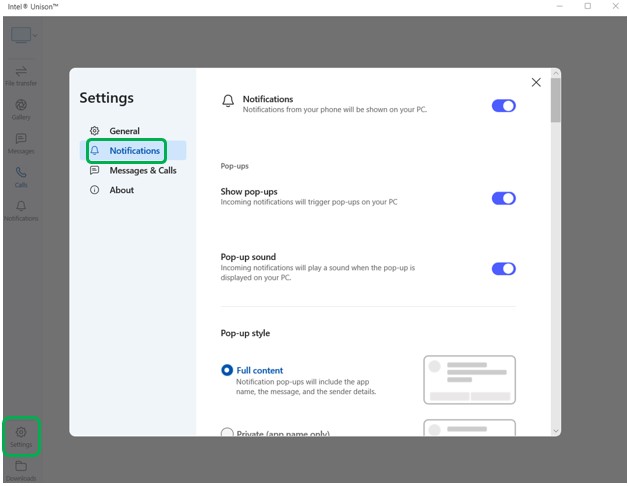Turn off the Notifications toggle
Image resolution: width=628 pixels, height=486 pixels.
coord(503,106)
